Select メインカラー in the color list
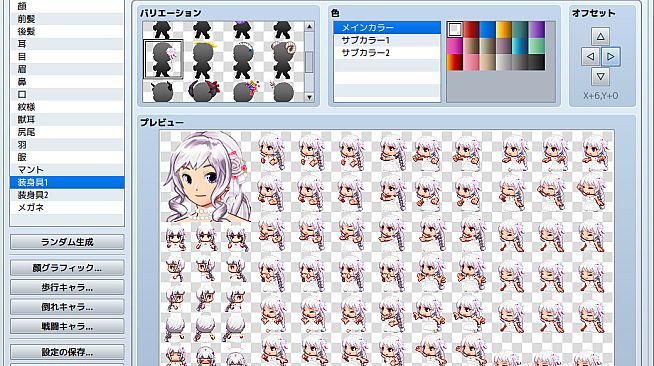The width and height of the screenshot is (654, 366). tap(387, 28)
